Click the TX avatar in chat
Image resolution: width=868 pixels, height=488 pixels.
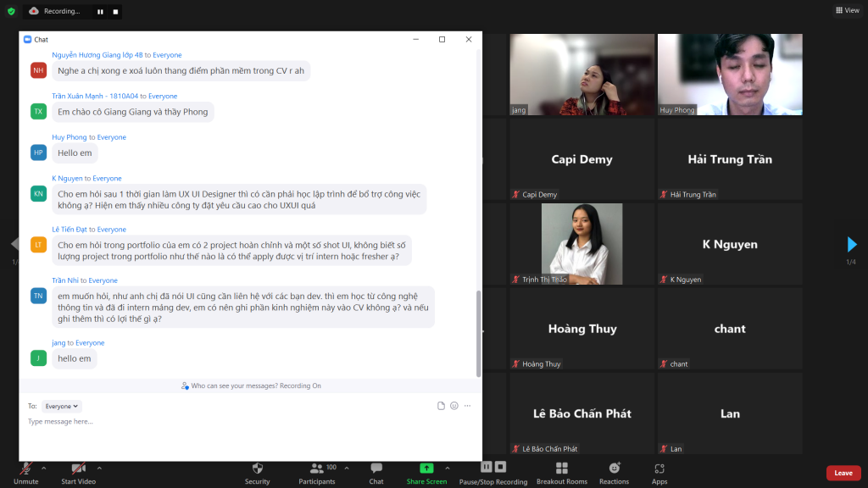(38, 111)
